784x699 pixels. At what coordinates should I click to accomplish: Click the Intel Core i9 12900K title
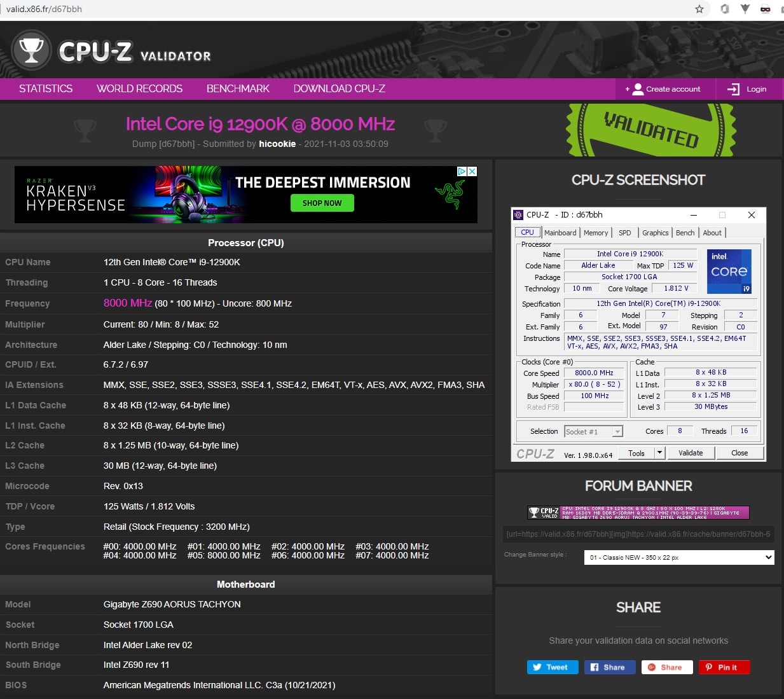[261, 124]
